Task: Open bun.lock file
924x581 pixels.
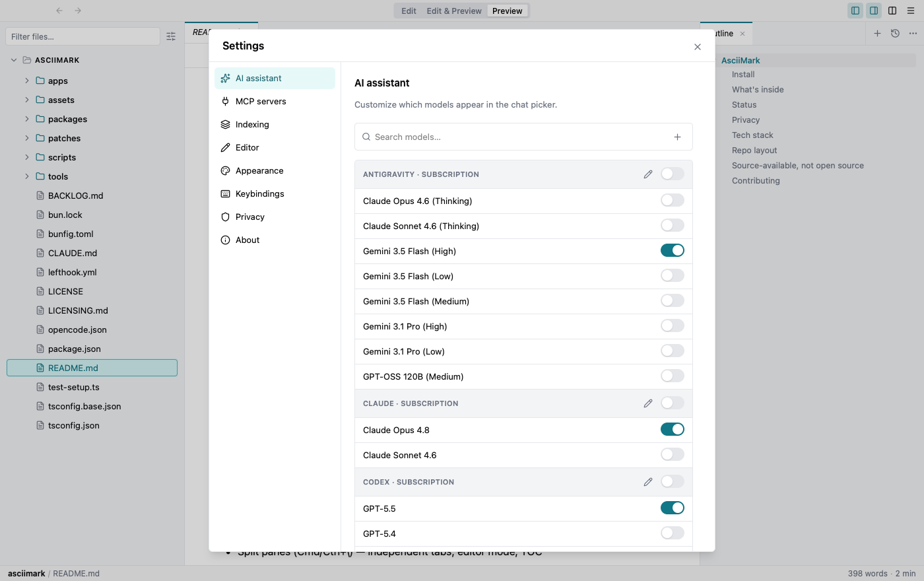Action: tap(92, 215)
